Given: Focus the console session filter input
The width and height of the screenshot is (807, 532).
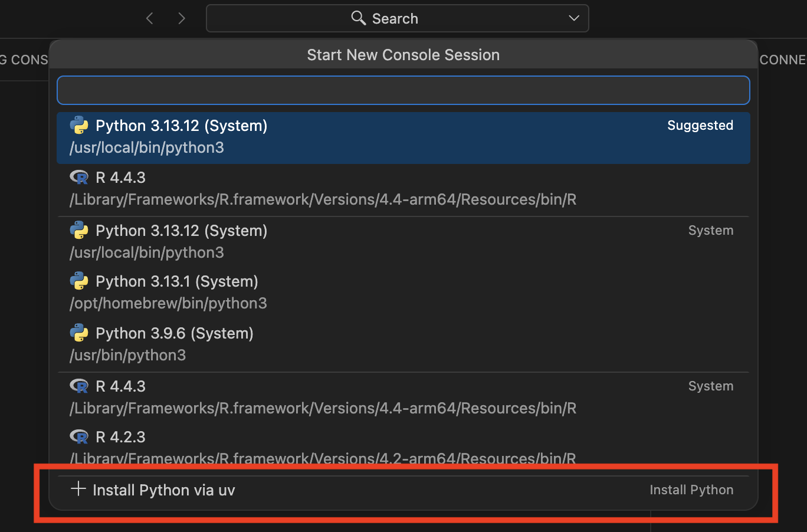Looking at the screenshot, I should click(x=403, y=90).
